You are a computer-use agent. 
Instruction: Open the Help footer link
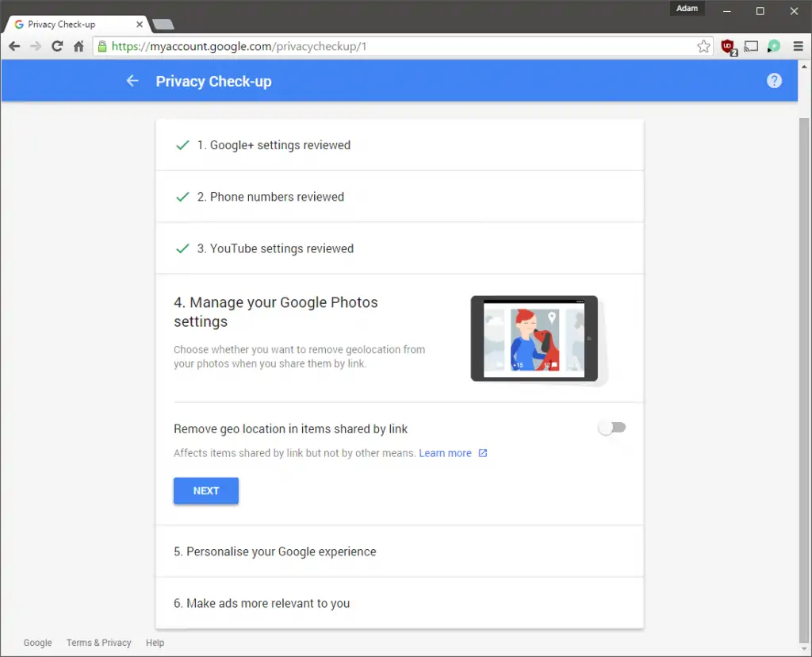click(155, 643)
